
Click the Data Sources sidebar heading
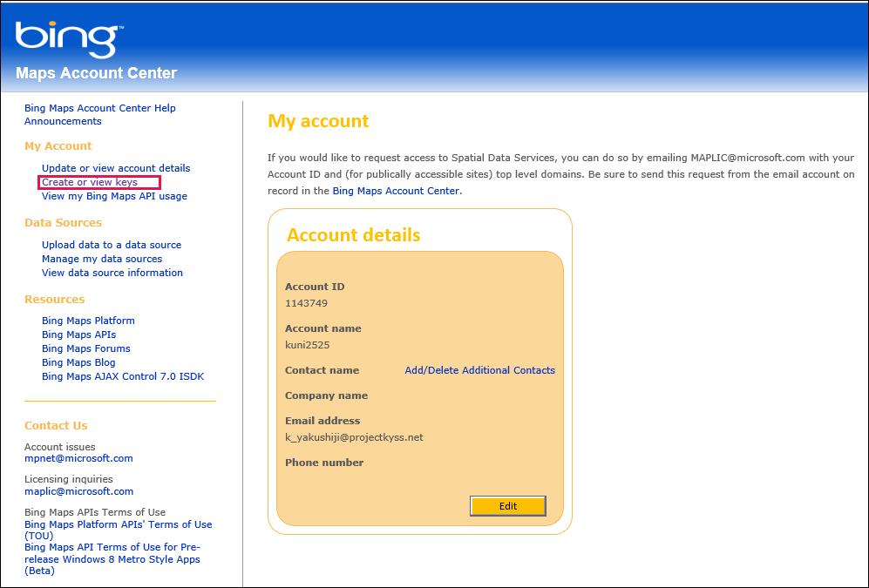point(63,223)
